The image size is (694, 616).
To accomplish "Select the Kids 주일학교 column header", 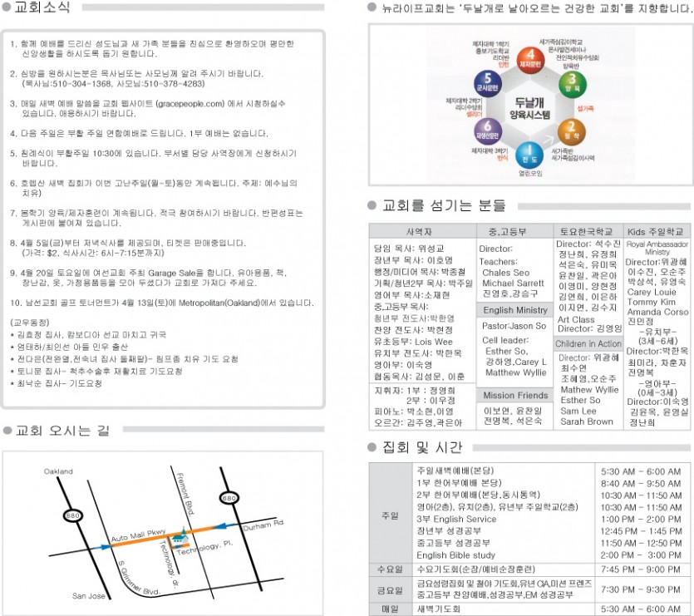I will tap(656, 231).
